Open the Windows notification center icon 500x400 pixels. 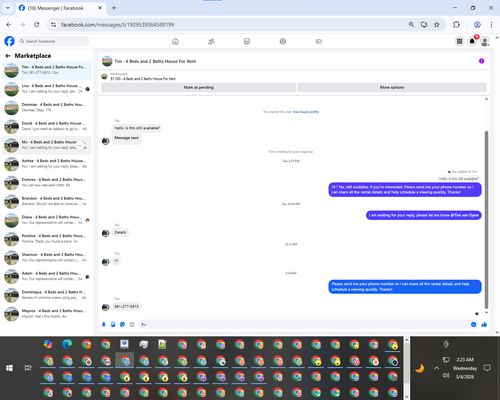click(487, 368)
